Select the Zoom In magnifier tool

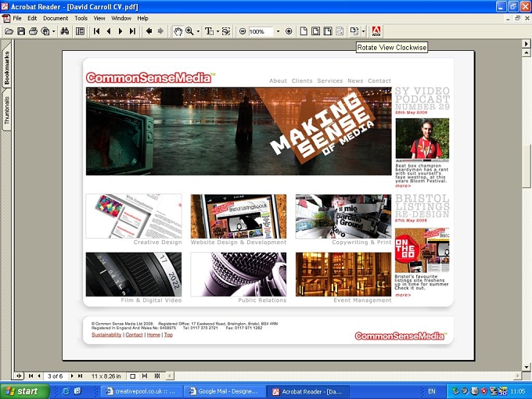coord(189,31)
